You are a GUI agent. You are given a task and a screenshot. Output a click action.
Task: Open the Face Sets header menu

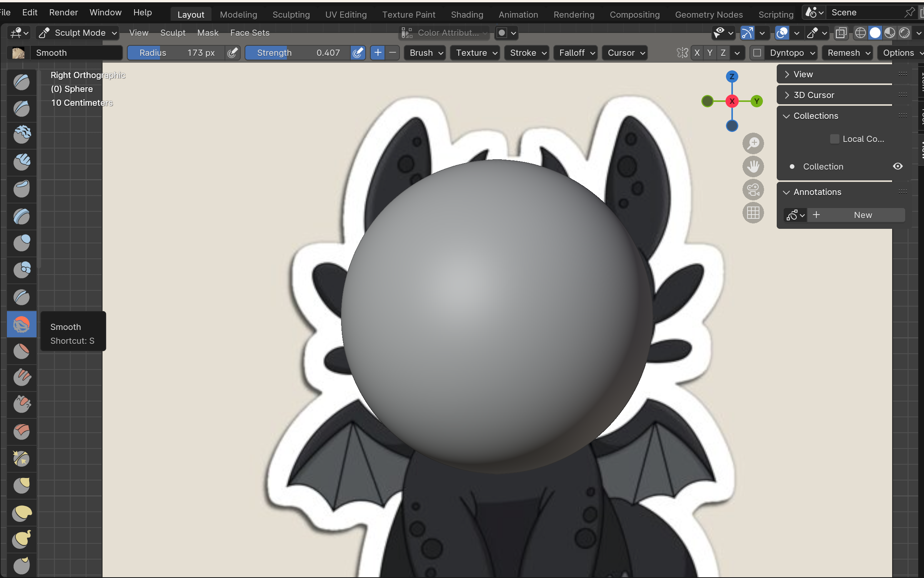(250, 33)
